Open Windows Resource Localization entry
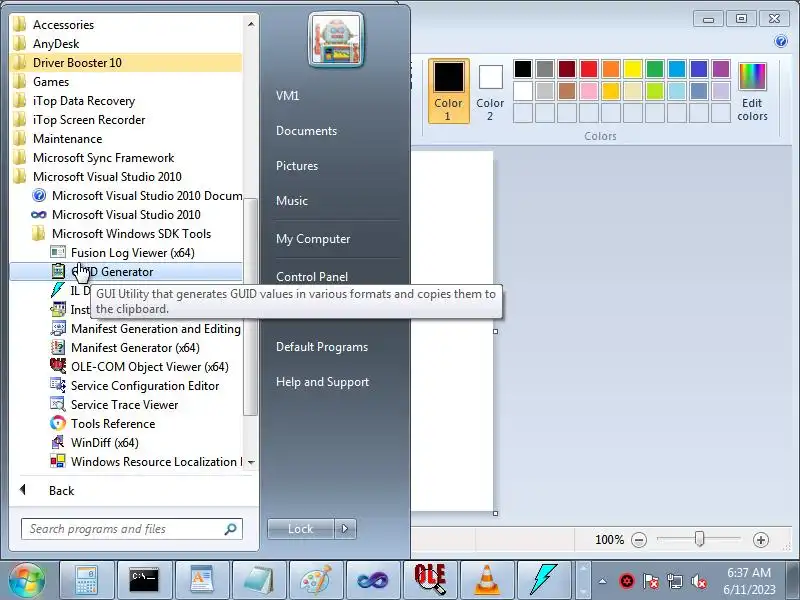Screen dimensions: 800x600 146,462
